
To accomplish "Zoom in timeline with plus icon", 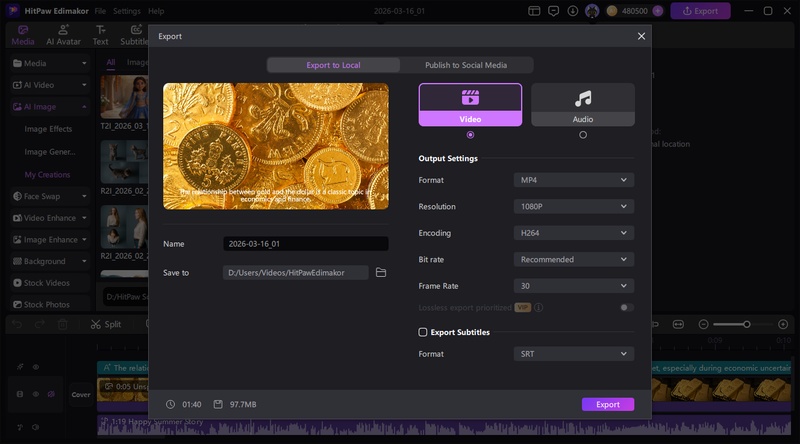I will (783, 324).
